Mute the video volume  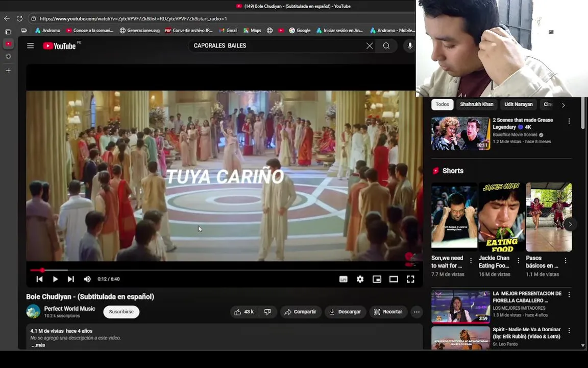87,279
